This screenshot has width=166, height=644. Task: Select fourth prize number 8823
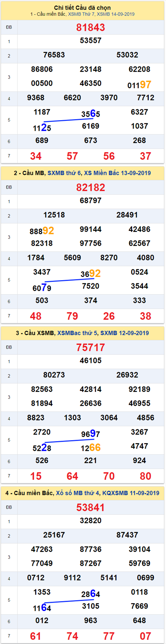[x=36, y=418]
